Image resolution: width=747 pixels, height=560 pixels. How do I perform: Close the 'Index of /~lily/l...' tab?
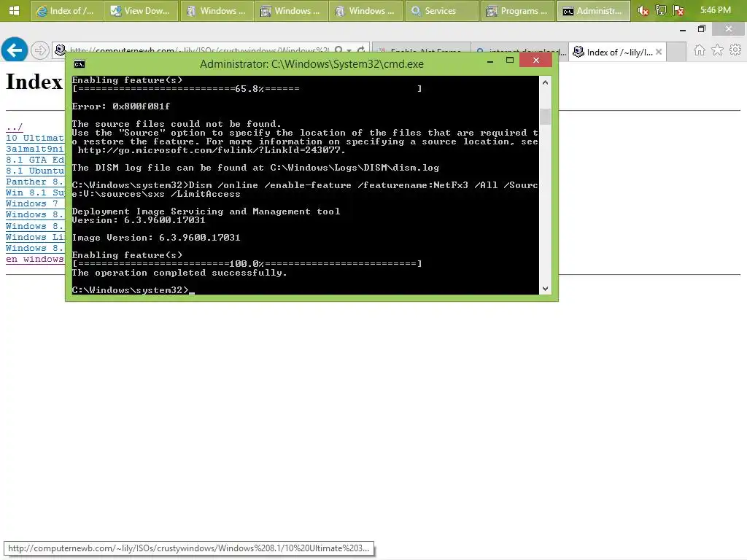pos(659,52)
